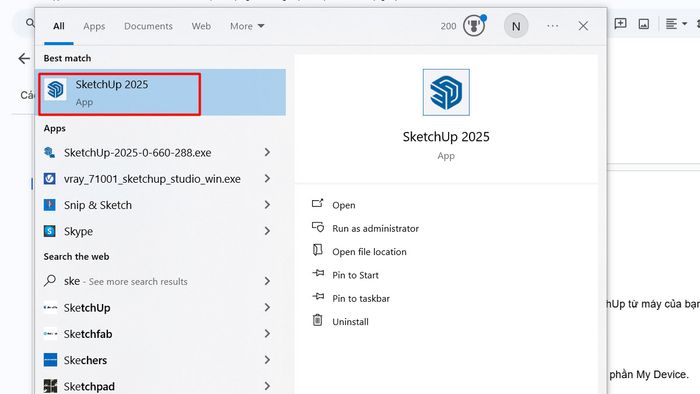Screen dimensions: 700x394
Task: Click the Skechers web result icon
Action: click(x=50, y=360)
